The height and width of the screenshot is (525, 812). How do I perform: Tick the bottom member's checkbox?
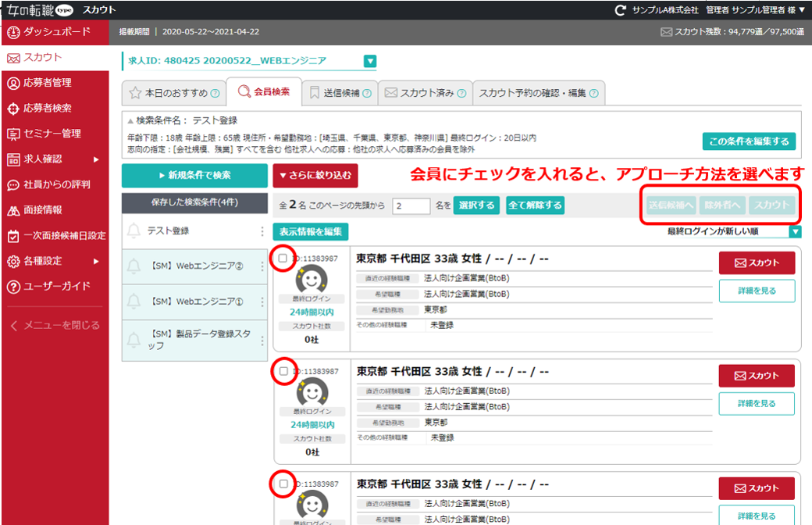click(282, 485)
